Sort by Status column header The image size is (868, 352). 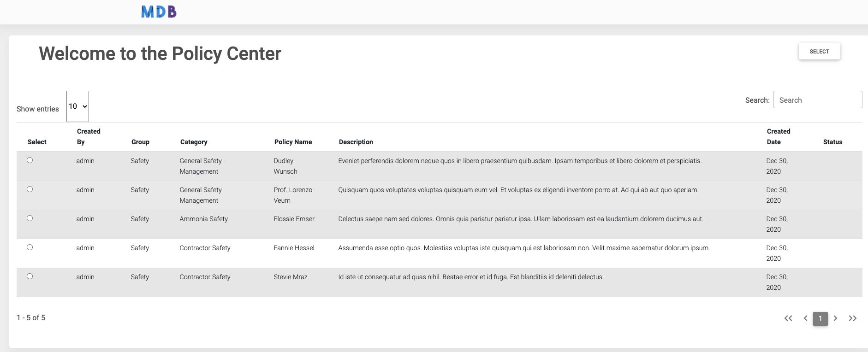tap(832, 142)
